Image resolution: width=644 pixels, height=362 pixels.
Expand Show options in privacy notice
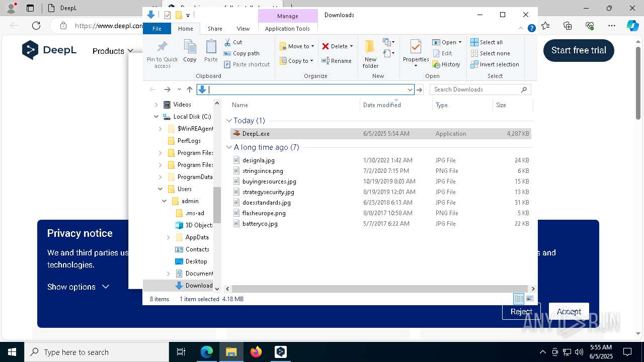tap(78, 287)
